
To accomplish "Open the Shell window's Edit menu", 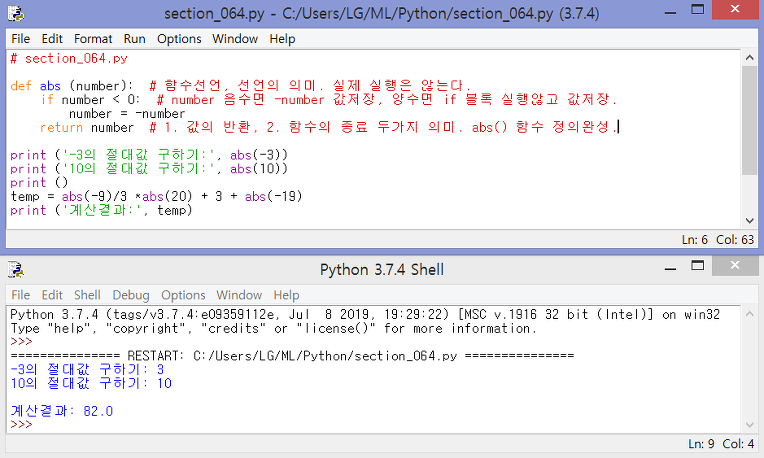I will [52, 295].
